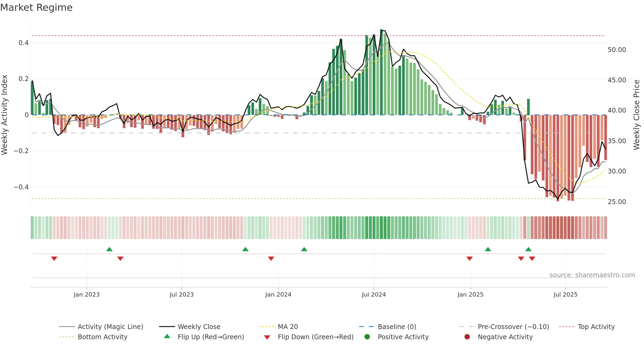Viewport: 644px width, 362px height.
Task: Click the Jan 2025 x-axis label
Action: click(470, 294)
